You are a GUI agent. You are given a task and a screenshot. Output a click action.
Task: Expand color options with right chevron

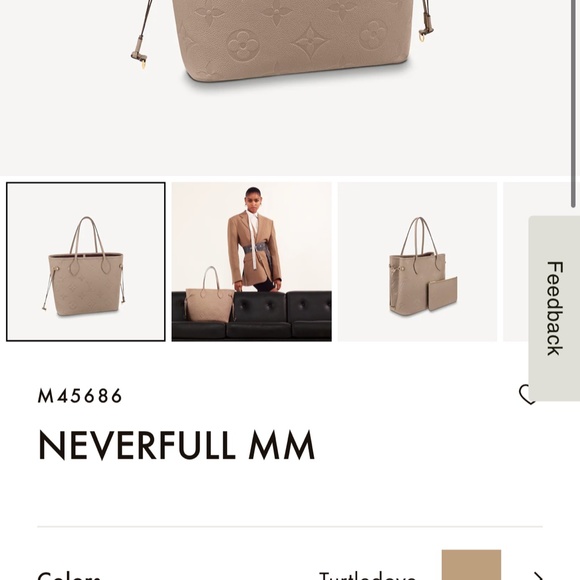(x=539, y=576)
